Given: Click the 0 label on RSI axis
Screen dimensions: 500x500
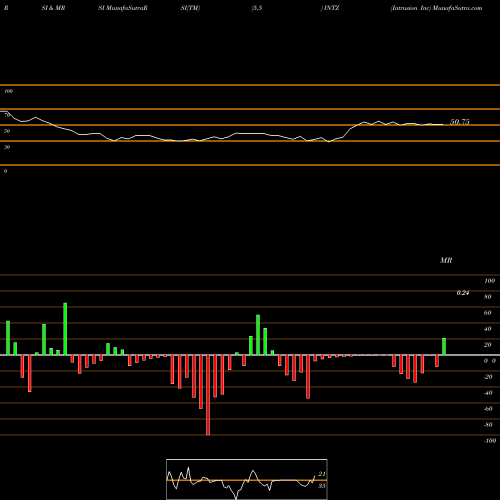Looking at the screenshot, I should (x=5, y=171).
